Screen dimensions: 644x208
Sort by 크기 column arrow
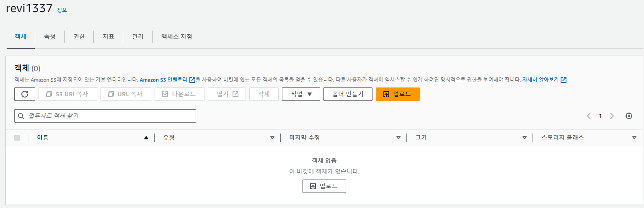524,138
